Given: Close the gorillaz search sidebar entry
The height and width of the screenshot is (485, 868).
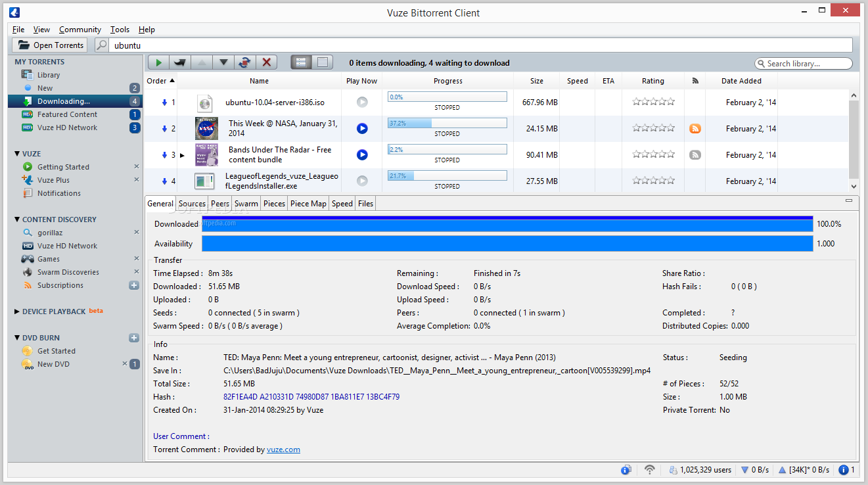Looking at the screenshot, I should tap(137, 232).
